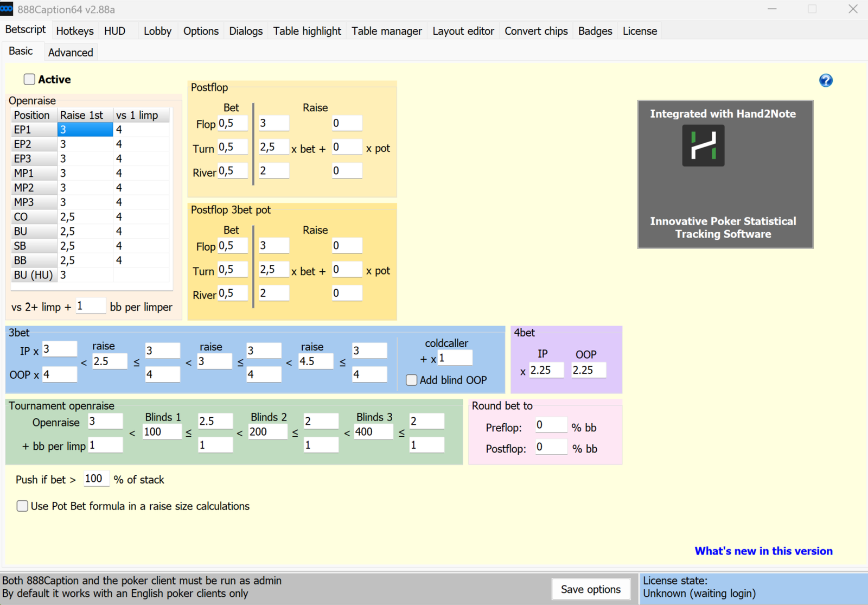Click the Hand2Note logo icon
The height and width of the screenshot is (605, 868).
703,145
